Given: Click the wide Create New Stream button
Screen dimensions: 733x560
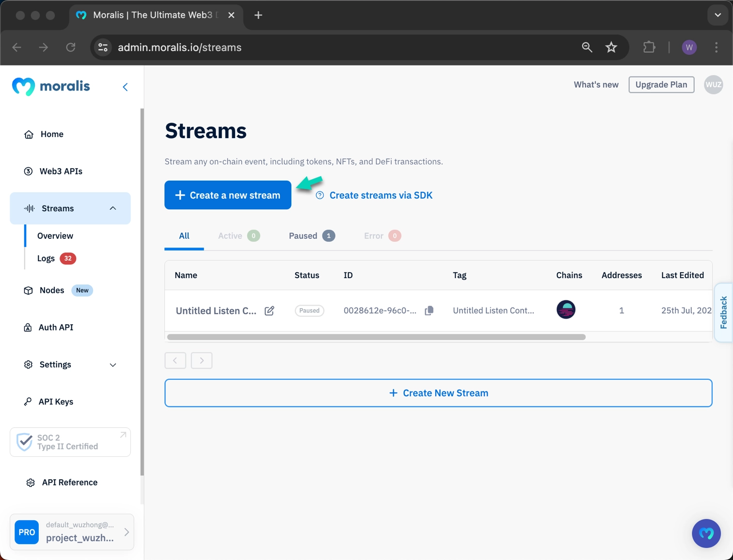Looking at the screenshot, I should (438, 393).
